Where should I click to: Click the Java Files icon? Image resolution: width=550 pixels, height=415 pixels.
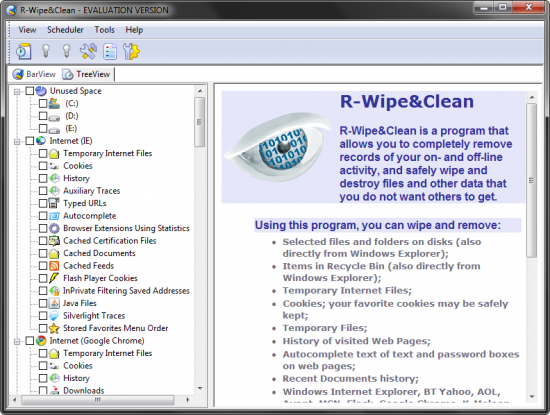pos(54,303)
